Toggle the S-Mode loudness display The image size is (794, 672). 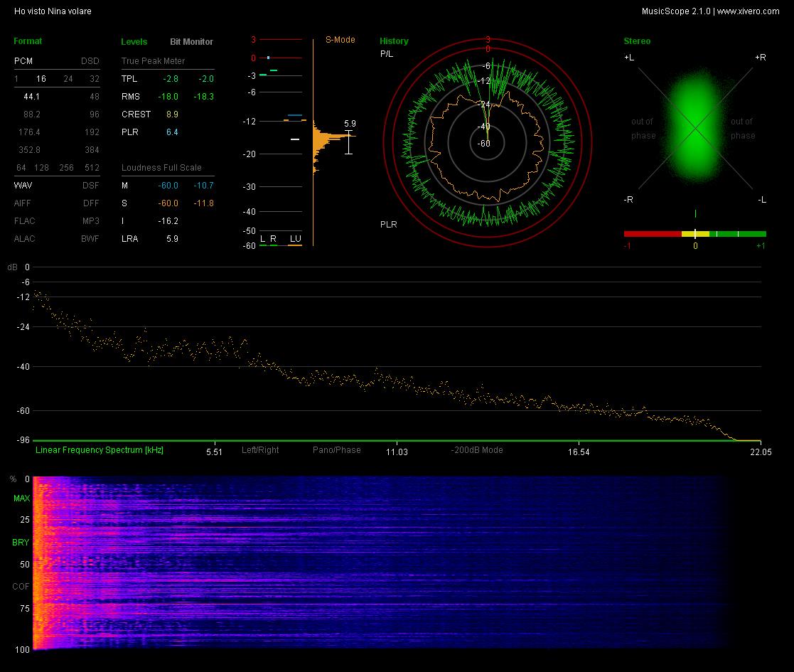(340, 40)
